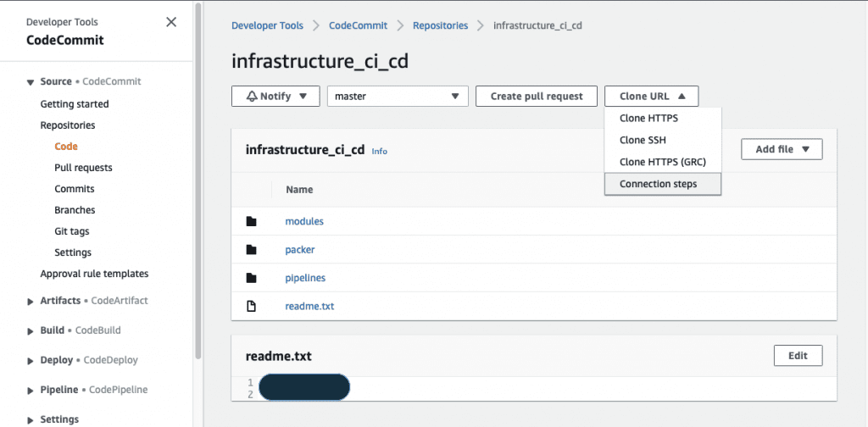Open Git tags in sidebar

pos(71,231)
